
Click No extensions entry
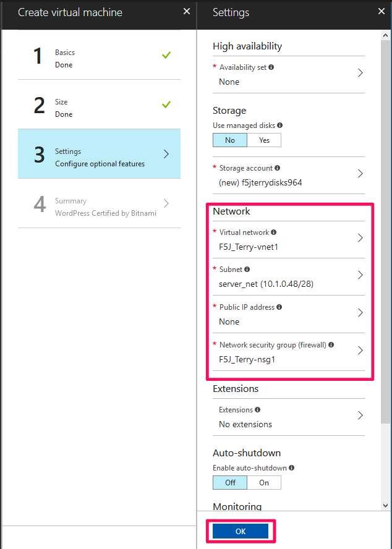point(245,424)
